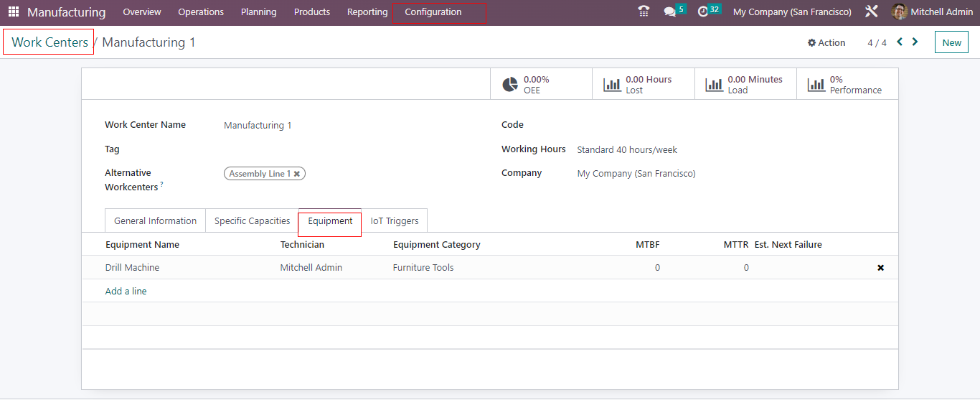Switch to the IoT Triggers tab
Screen dimensions: 980x400
click(394, 221)
